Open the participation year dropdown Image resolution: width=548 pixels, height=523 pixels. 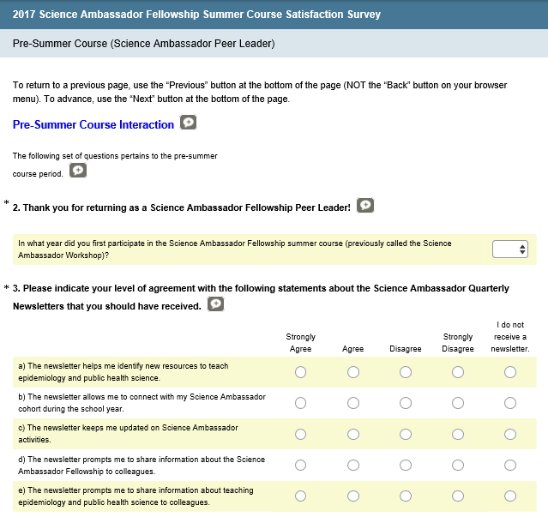[510, 249]
